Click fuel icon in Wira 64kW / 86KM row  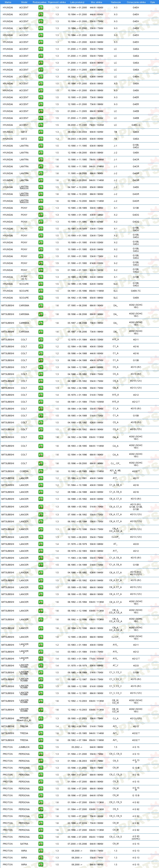coord(41,865)
